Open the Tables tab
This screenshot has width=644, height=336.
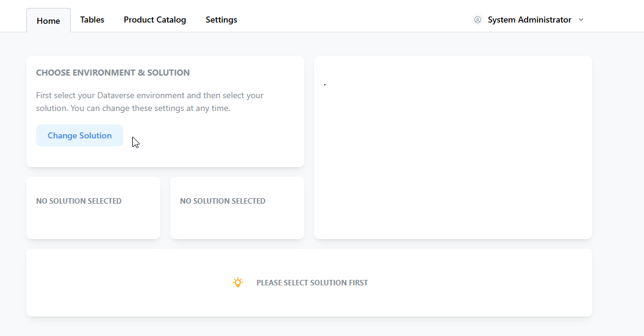92,20
